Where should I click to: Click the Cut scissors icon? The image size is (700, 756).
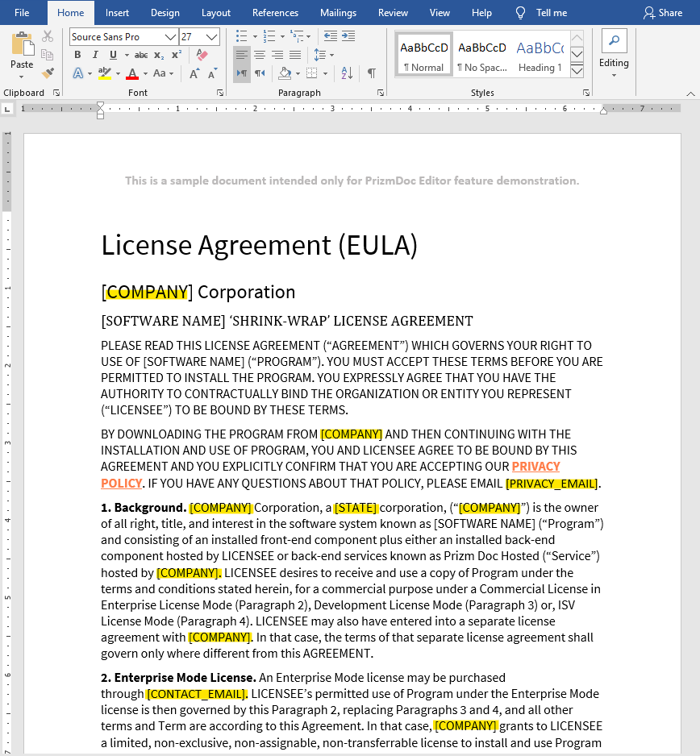pos(48,36)
